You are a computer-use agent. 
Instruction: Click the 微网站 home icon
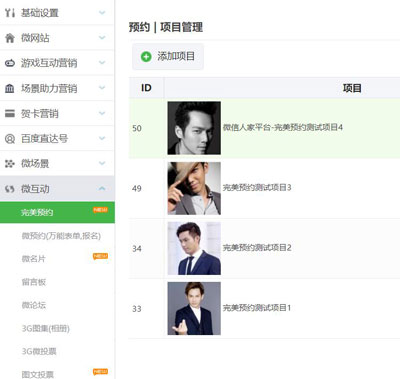[10, 38]
